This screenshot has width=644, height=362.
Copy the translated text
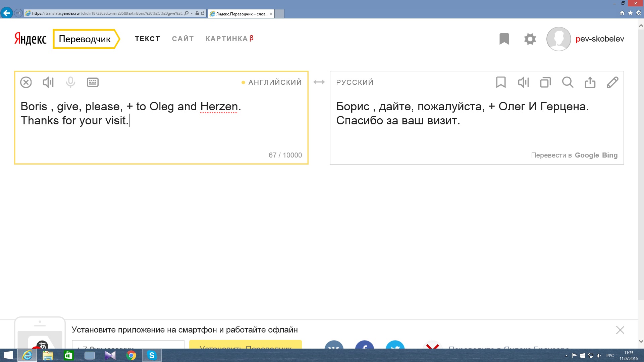pyautogui.click(x=545, y=82)
